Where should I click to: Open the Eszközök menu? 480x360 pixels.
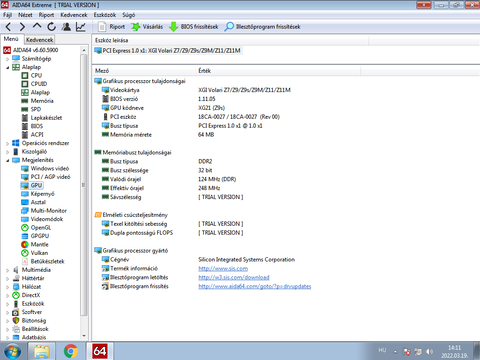(105, 15)
